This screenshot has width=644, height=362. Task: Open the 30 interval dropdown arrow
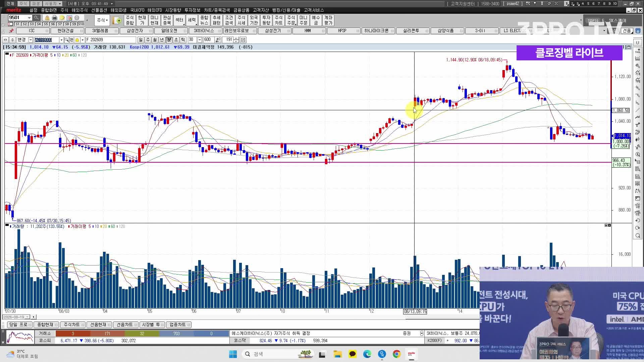point(200,40)
